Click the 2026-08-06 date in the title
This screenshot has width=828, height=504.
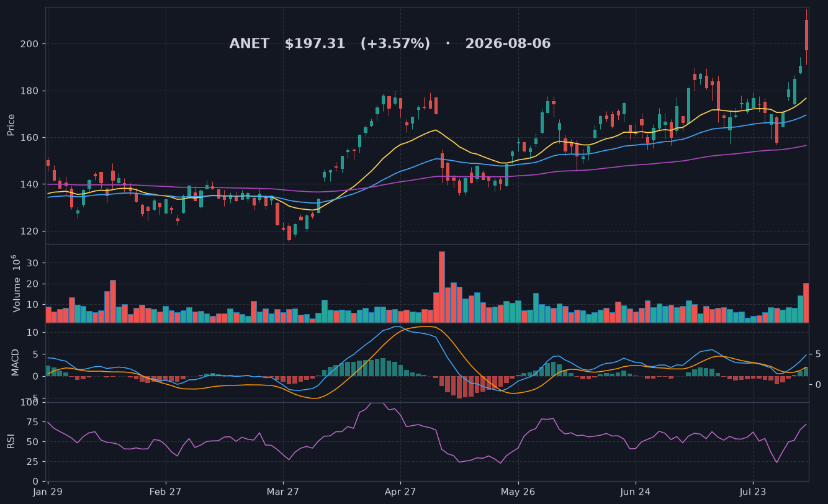pos(508,44)
